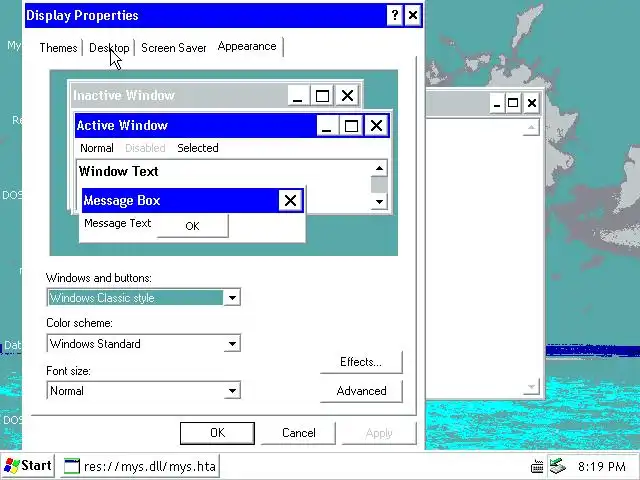Click the preview scrollbar down arrow
Viewport: 640px width, 480px height.
379,202
